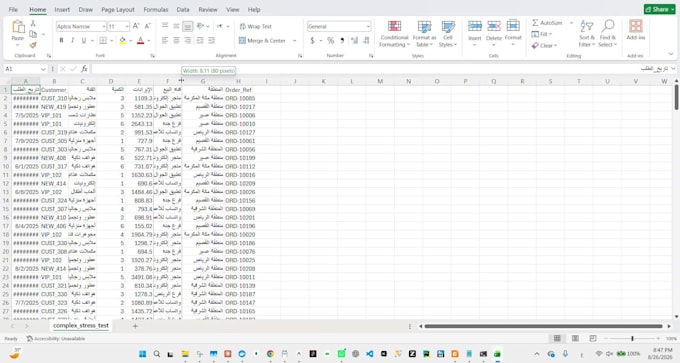Decrease font size with the smaller A
Screen dimensions: 680x363
[x=147, y=26]
